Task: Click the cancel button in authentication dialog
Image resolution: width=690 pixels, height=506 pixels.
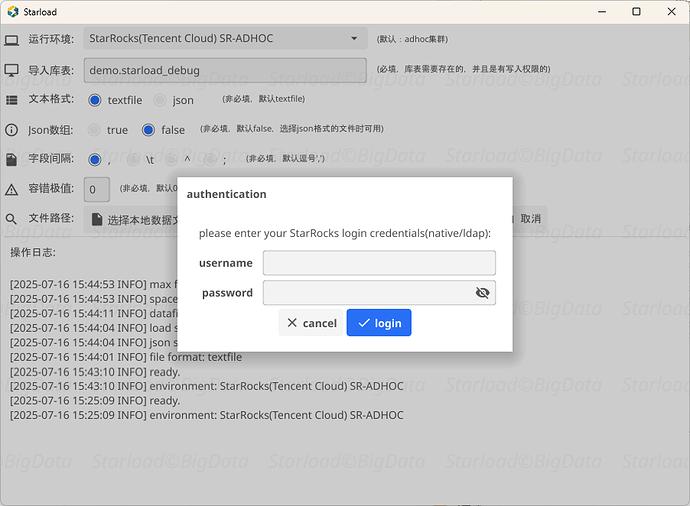Action: 311,323
